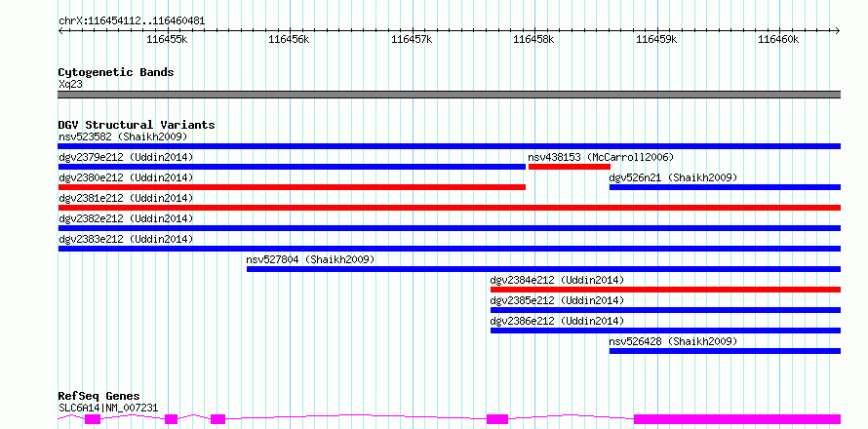The width and height of the screenshot is (868, 429).
Task: Click the nsv527804 (Shaikh2009) label
Action: [310, 259]
